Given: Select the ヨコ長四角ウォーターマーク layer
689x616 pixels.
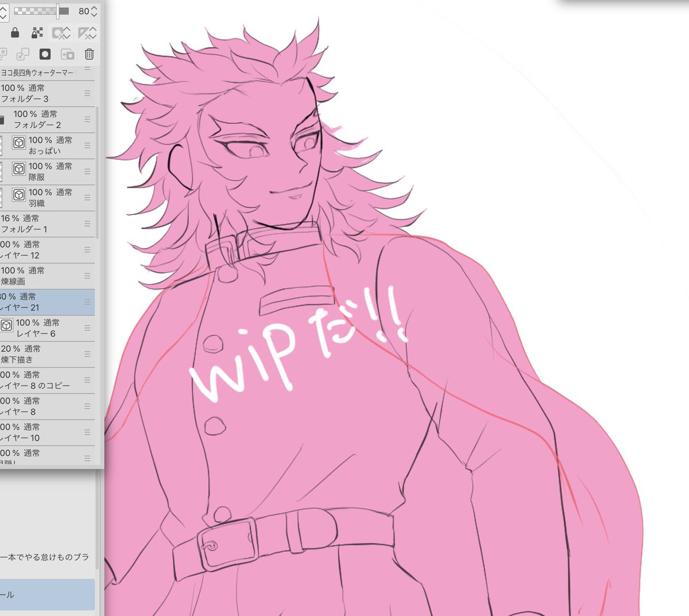Looking at the screenshot, I should coord(47,72).
